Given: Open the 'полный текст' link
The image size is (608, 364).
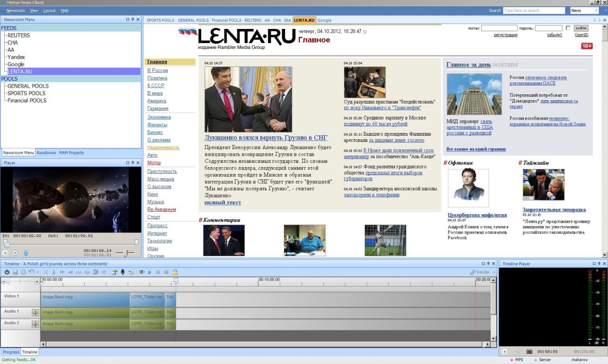Looking at the screenshot, I should (x=223, y=203).
